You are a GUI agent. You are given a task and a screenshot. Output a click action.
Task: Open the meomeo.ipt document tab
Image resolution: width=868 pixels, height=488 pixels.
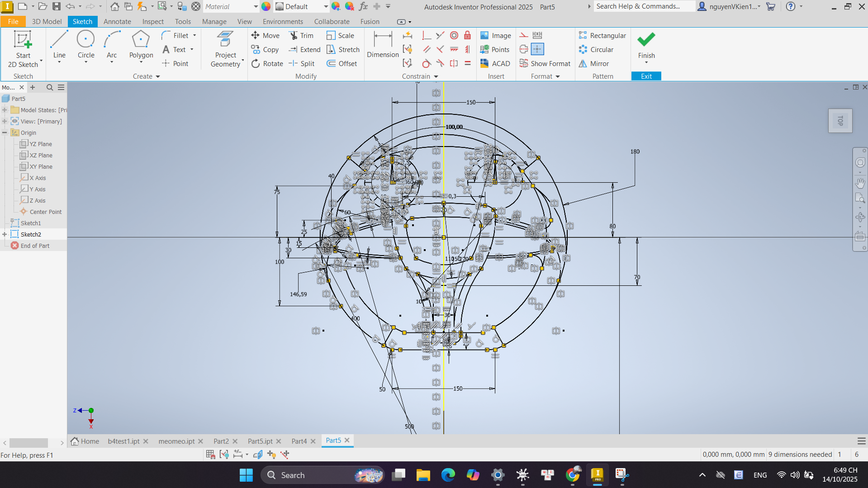pyautogui.click(x=176, y=441)
